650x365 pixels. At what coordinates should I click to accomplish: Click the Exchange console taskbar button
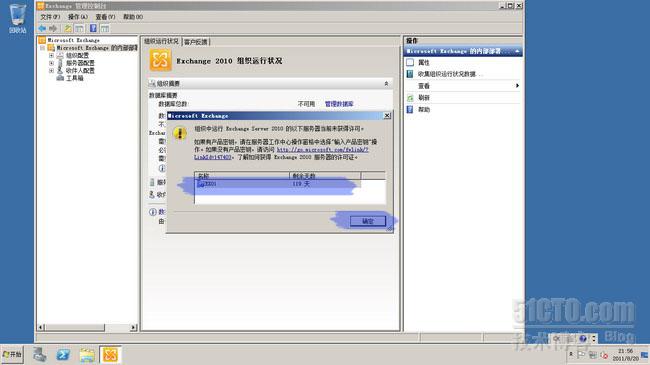click(110, 355)
